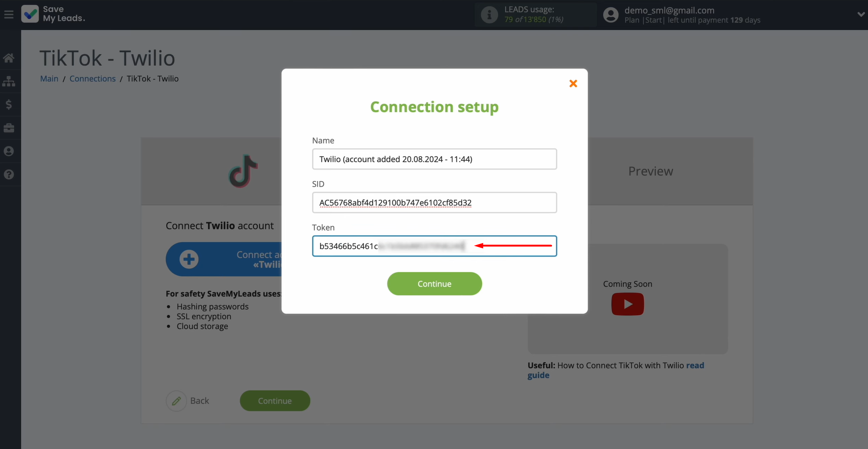Open the profile person icon in sidebar
Viewport: 868px width, 449px height.
9,151
